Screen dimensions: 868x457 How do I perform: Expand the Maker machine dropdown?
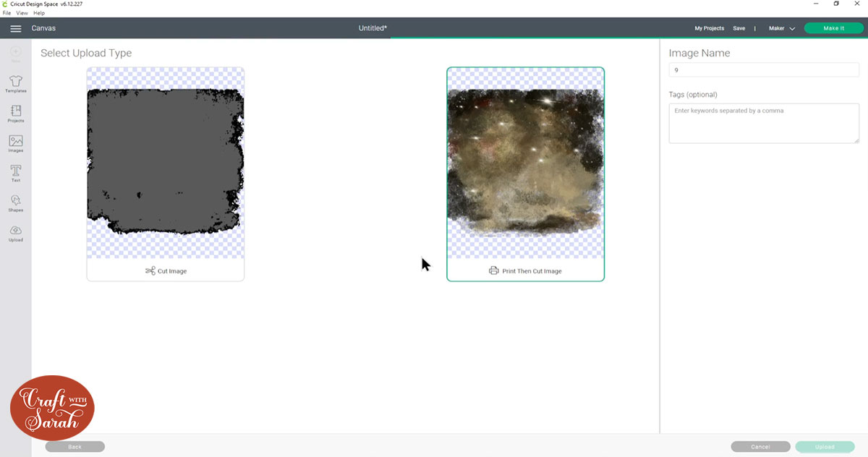click(x=781, y=28)
